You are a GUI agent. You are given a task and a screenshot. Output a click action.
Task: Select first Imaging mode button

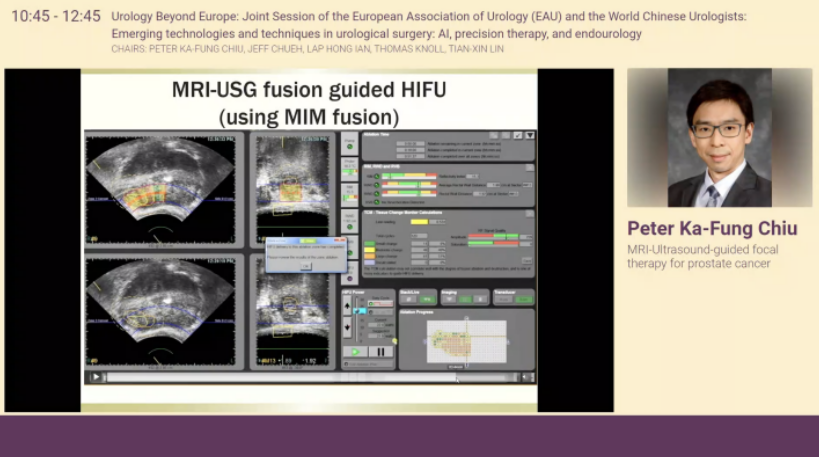pyautogui.click(x=449, y=299)
